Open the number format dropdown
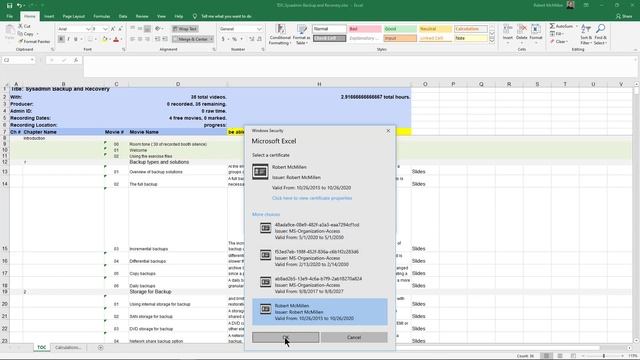 [x=259, y=29]
